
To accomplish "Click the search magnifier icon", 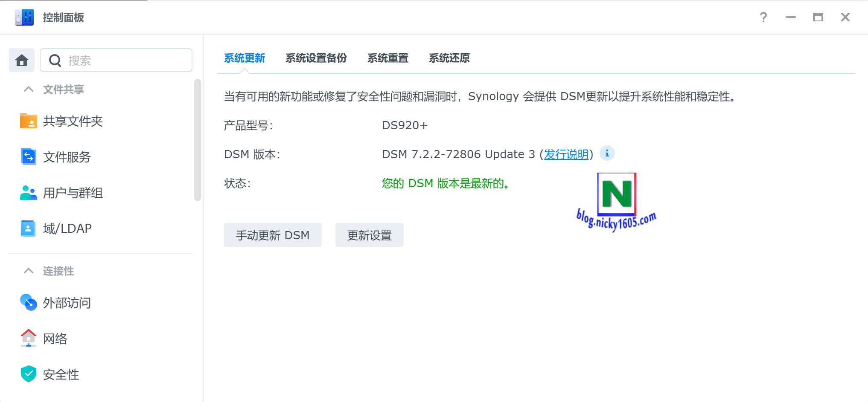I will click(55, 61).
